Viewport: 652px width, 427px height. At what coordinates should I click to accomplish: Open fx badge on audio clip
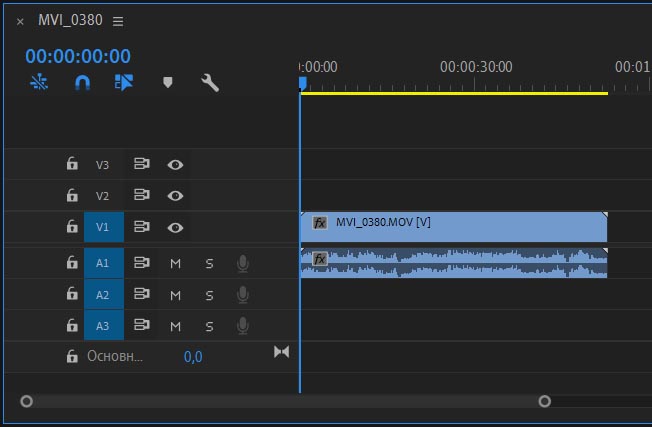click(319, 259)
